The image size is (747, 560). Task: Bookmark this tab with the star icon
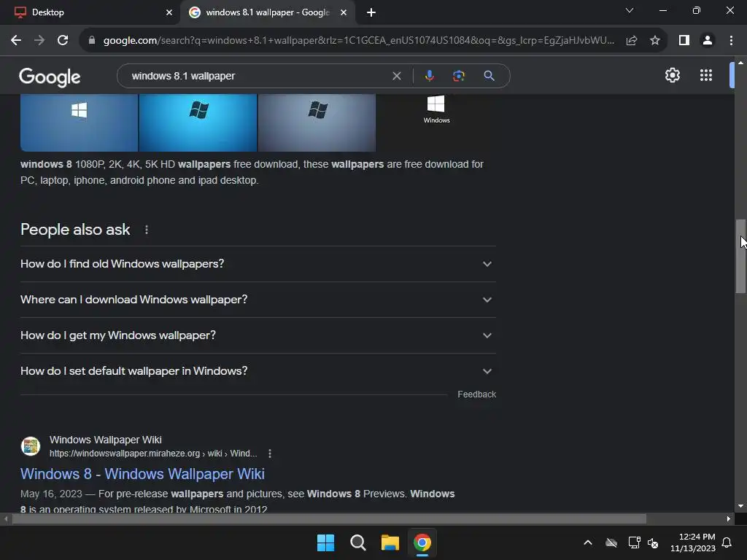click(655, 41)
